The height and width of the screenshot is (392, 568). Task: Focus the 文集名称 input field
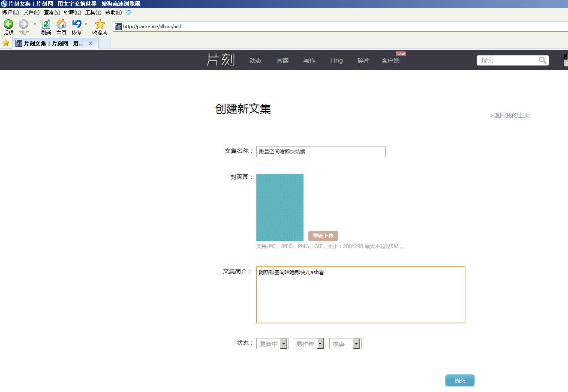(321, 152)
